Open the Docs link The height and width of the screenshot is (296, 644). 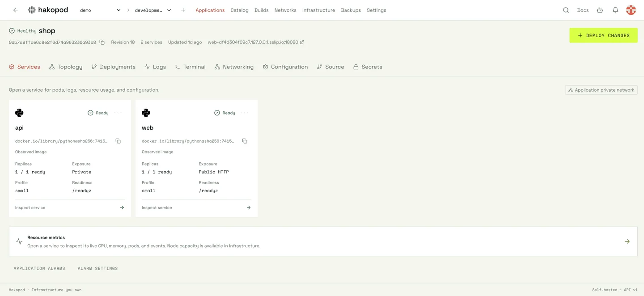point(583,10)
